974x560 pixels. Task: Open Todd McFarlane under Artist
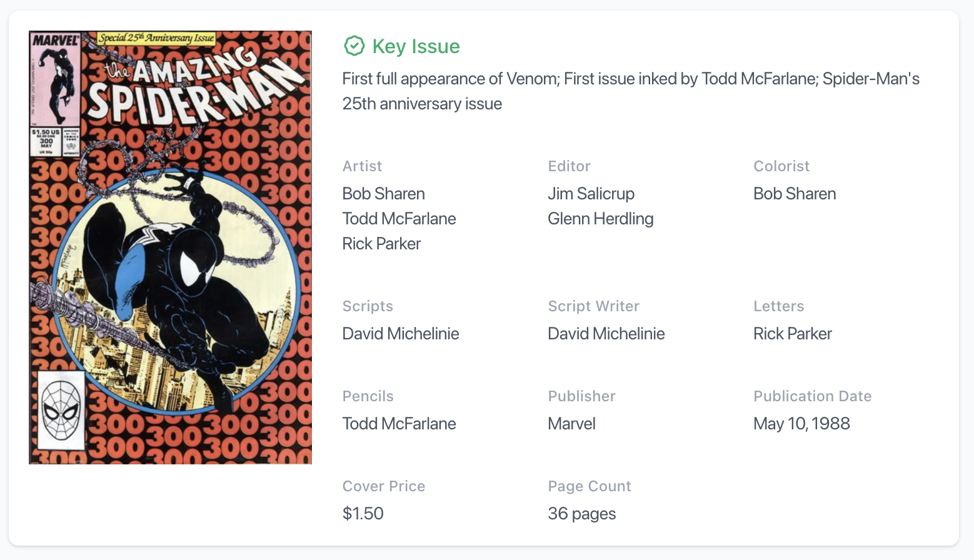click(x=399, y=219)
